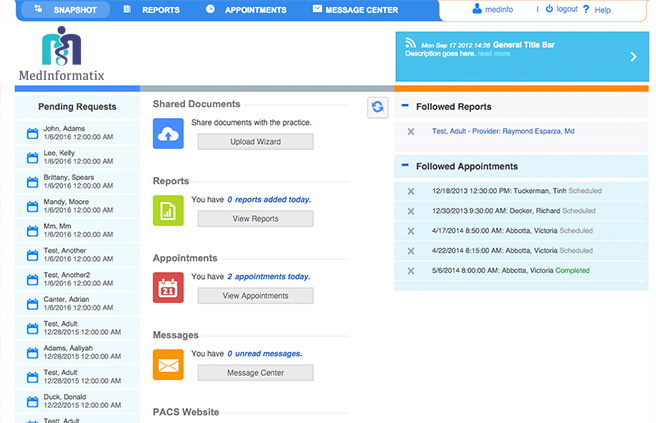Click the orange Messages envelope icon

pyautogui.click(x=167, y=364)
